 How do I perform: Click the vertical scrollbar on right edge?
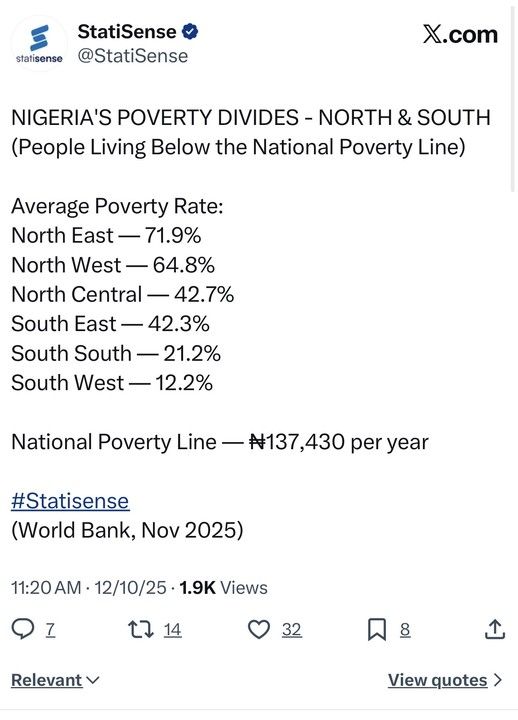tap(513, 99)
